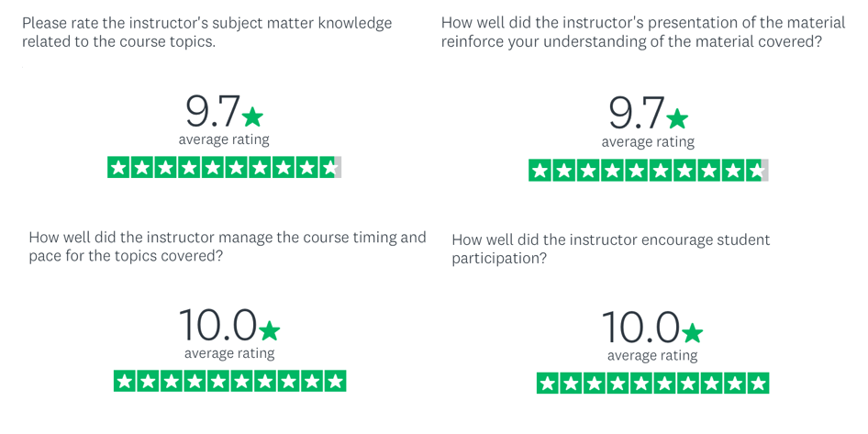
Task: Click the last star in the course timing bar
Action: pyautogui.click(x=336, y=381)
